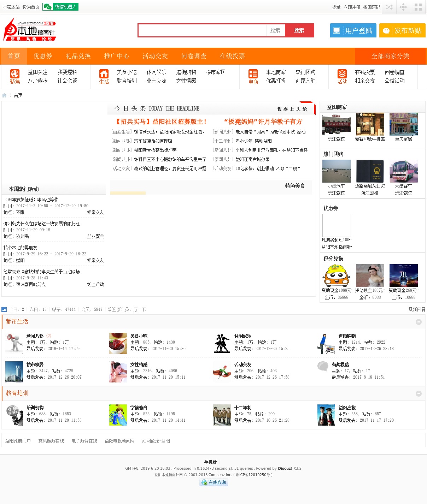Viewport: 427px width, 504px height.
Task: Click the 聚焦 globe icon
Action: (x=15, y=74)
